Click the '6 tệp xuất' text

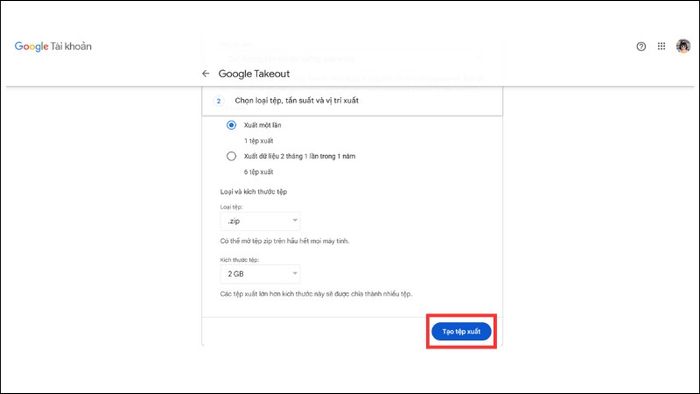[258, 172]
